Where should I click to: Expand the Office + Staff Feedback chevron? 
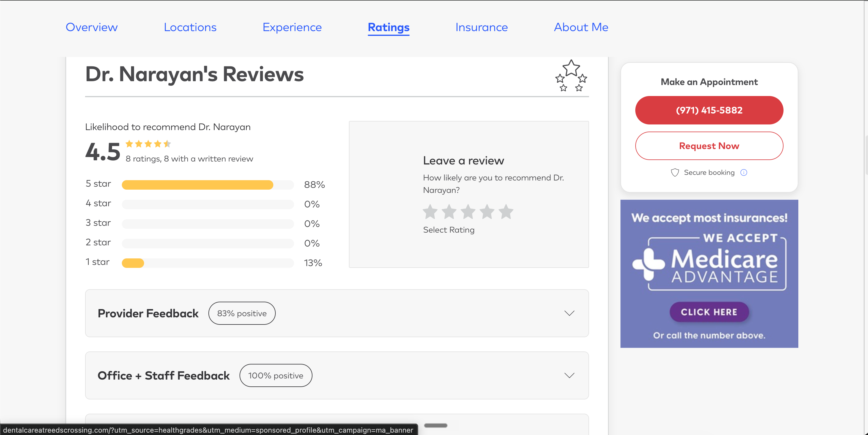pos(569,375)
